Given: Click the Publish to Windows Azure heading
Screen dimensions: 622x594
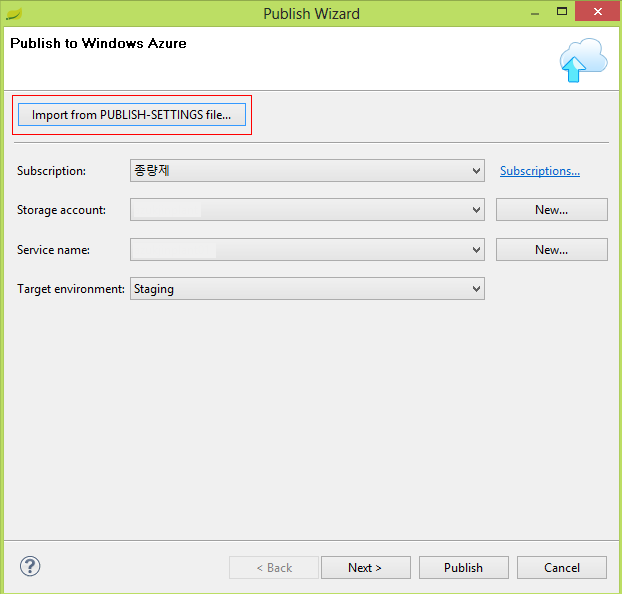Looking at the screenshot, I should click(x=98, y=43).
